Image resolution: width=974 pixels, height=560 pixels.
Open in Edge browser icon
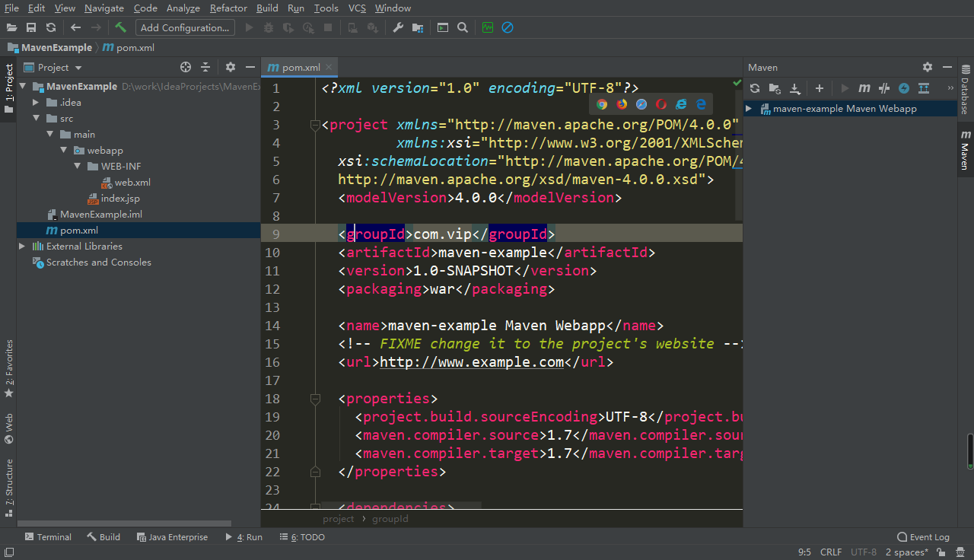701,104
